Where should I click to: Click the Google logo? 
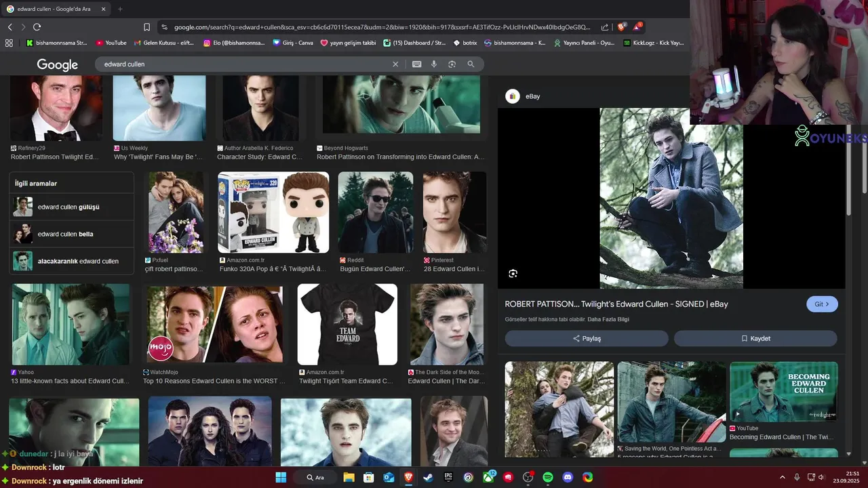click(x=57, y=64)
